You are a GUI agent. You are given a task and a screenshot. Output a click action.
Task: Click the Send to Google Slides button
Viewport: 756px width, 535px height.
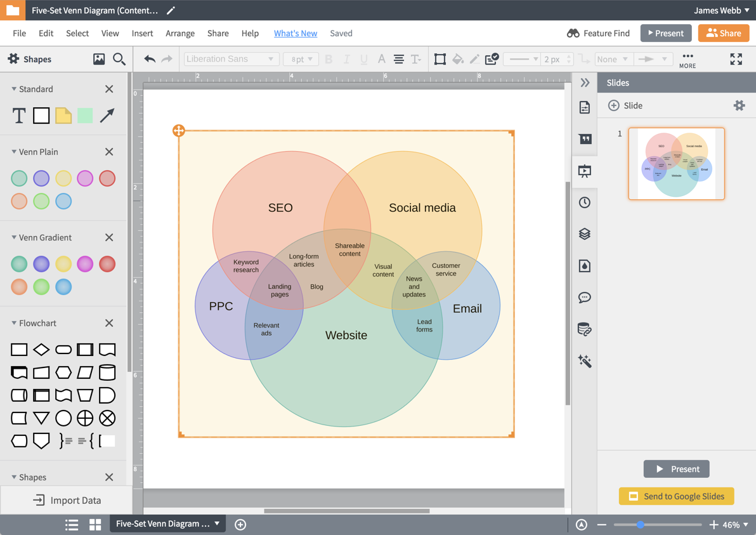(676, 496)
